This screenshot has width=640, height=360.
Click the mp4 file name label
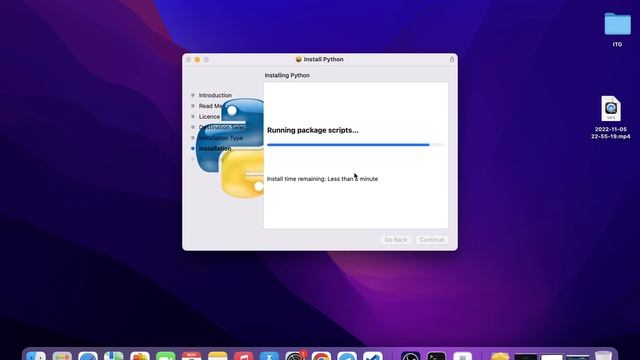coord(611,133)
